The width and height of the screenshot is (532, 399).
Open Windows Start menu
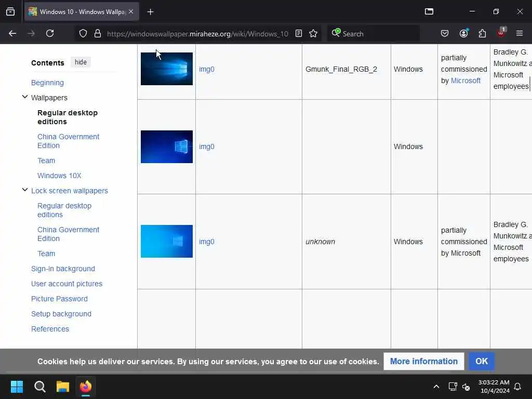[17, 387]
